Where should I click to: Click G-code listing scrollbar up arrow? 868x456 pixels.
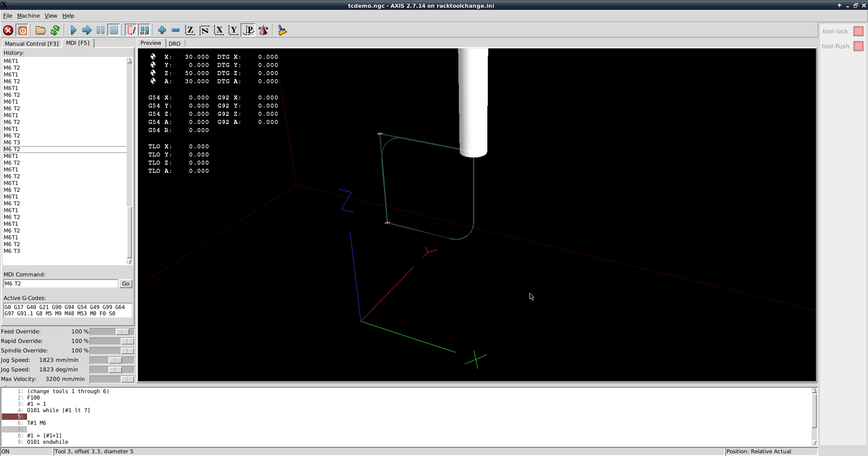pos(814,390)
